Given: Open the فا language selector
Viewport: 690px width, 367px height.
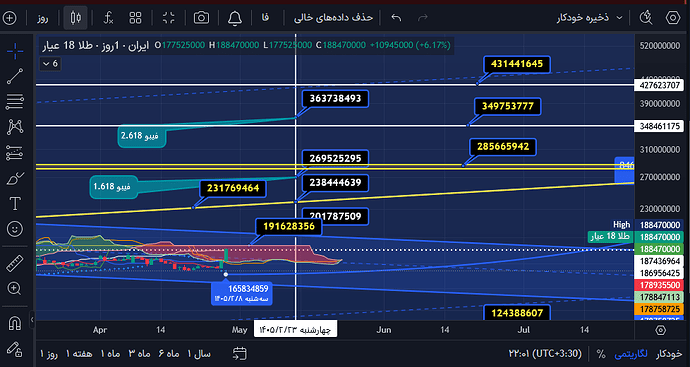Looking at the screenshot, I should click(265, 18).
